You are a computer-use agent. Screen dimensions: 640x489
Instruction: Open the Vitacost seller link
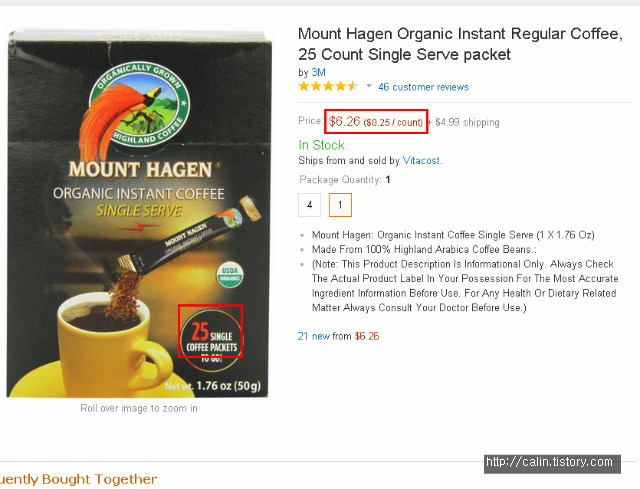point(421,160)
